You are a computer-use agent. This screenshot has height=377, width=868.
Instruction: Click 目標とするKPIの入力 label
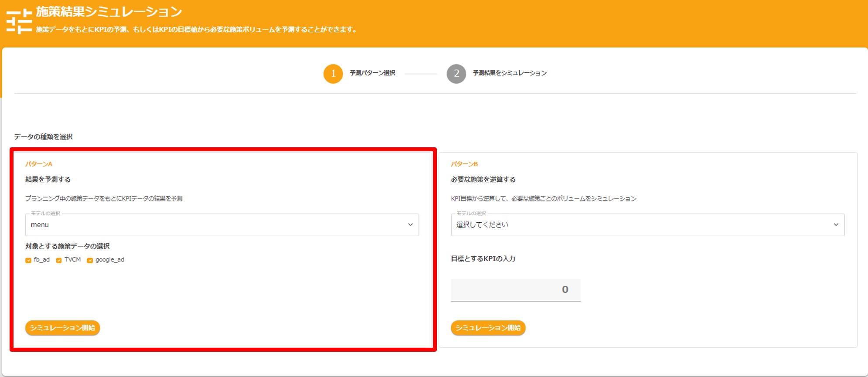483,259
